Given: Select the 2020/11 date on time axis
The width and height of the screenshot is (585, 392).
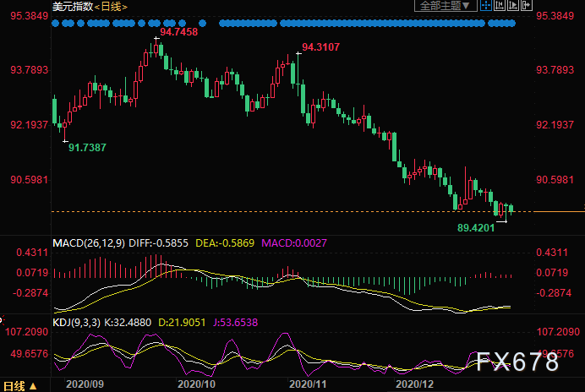Looking at the screenshot, I should point(308,384).
